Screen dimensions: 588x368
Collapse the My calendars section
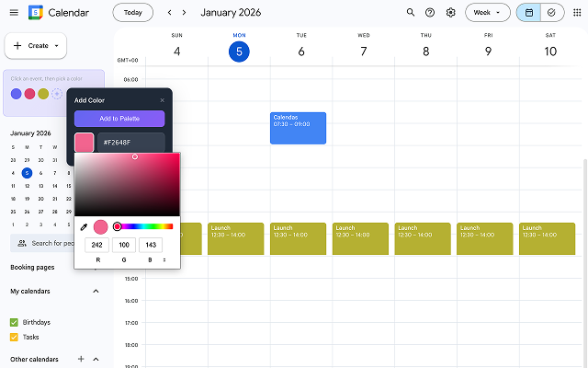tap(96, 291)
